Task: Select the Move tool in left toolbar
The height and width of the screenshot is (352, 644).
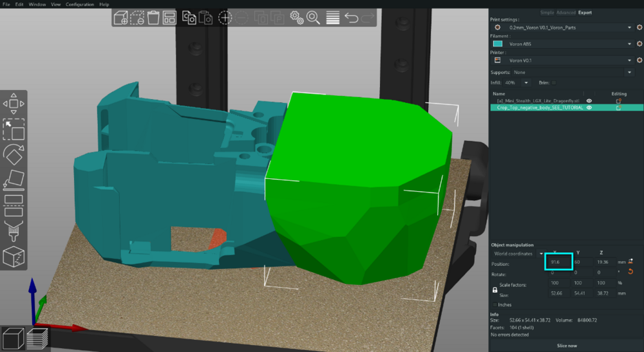Action: point(14,104)
